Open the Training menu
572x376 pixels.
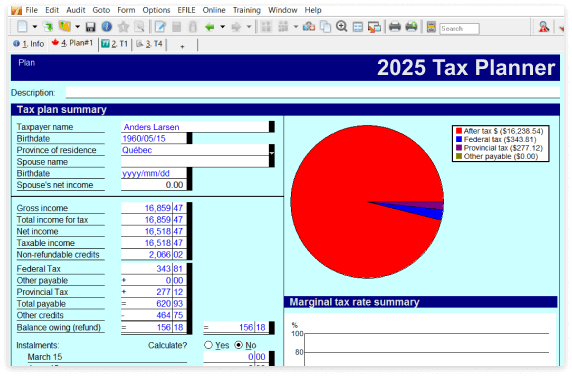247,10
